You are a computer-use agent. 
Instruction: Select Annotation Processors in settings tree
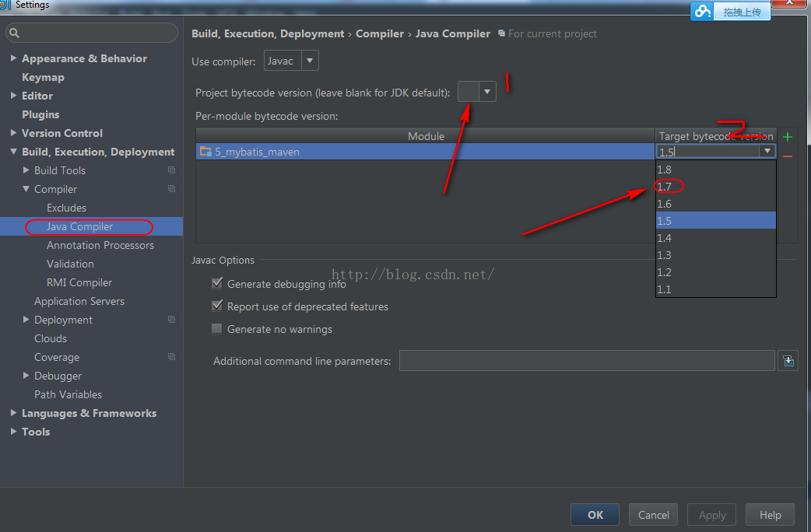tap(100, 245)
